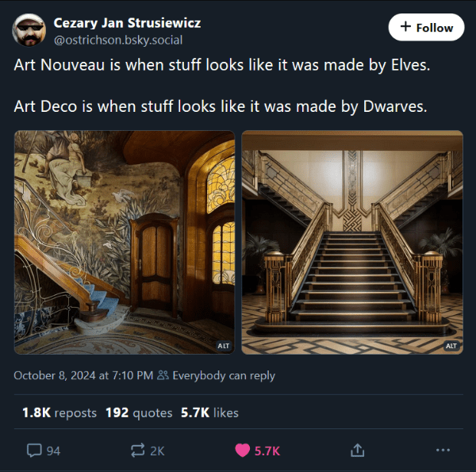The height and width of the screenshot is (472, 476).
Task: Open the repost arrows menu
Action: 137,450
